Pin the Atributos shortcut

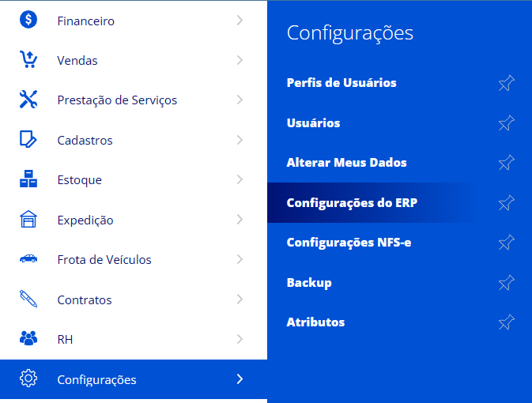(x=507, y=322)
